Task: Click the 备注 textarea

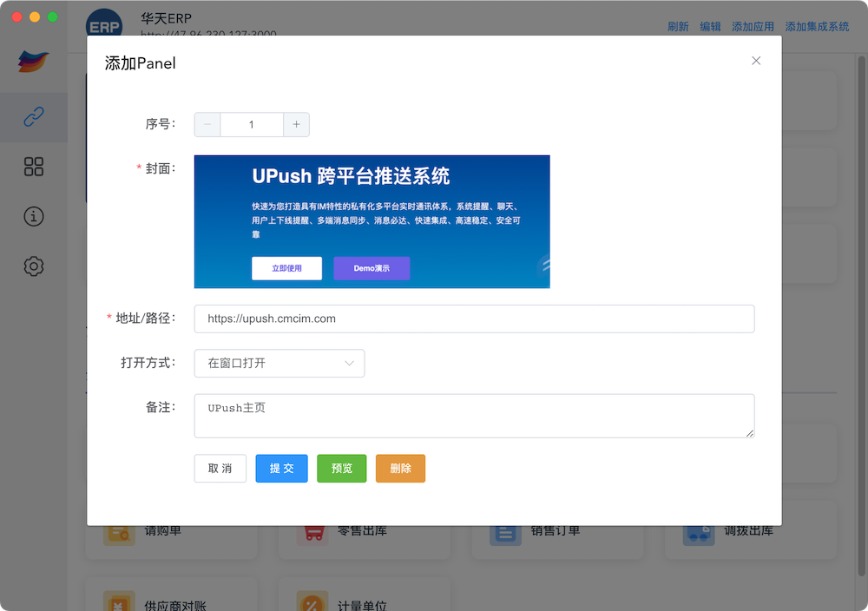Action: [x=474, y=416]
